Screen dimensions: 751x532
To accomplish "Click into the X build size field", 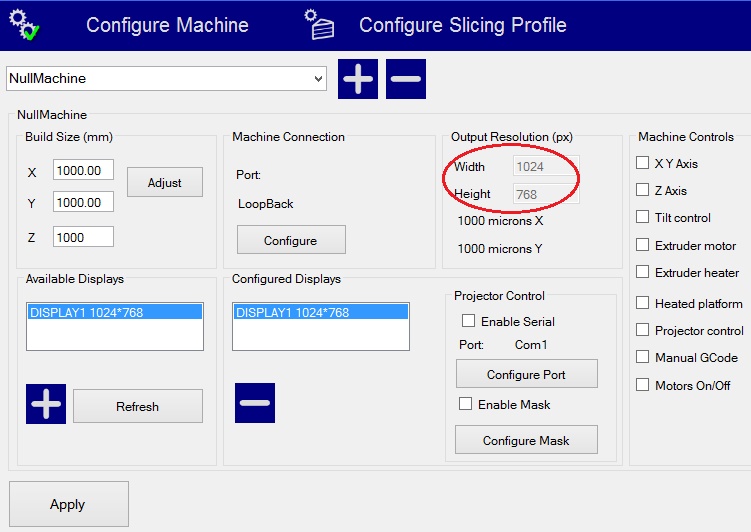I will click(83, 171).
